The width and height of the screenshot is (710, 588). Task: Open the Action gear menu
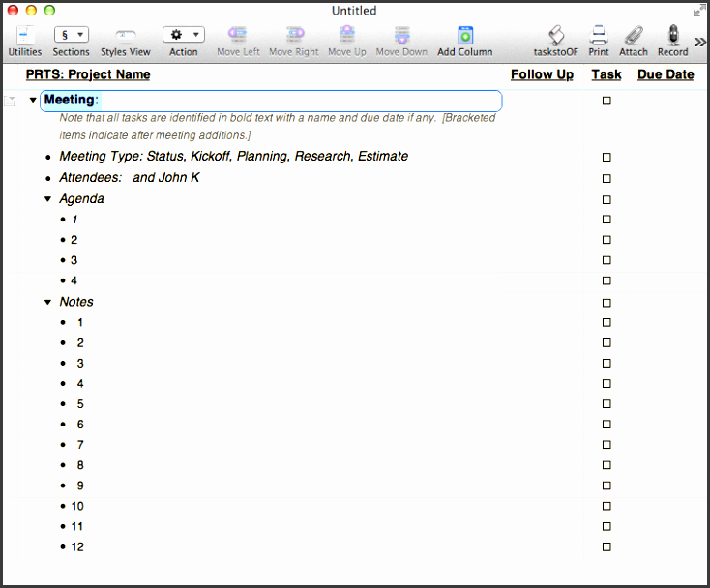[184, 35]
